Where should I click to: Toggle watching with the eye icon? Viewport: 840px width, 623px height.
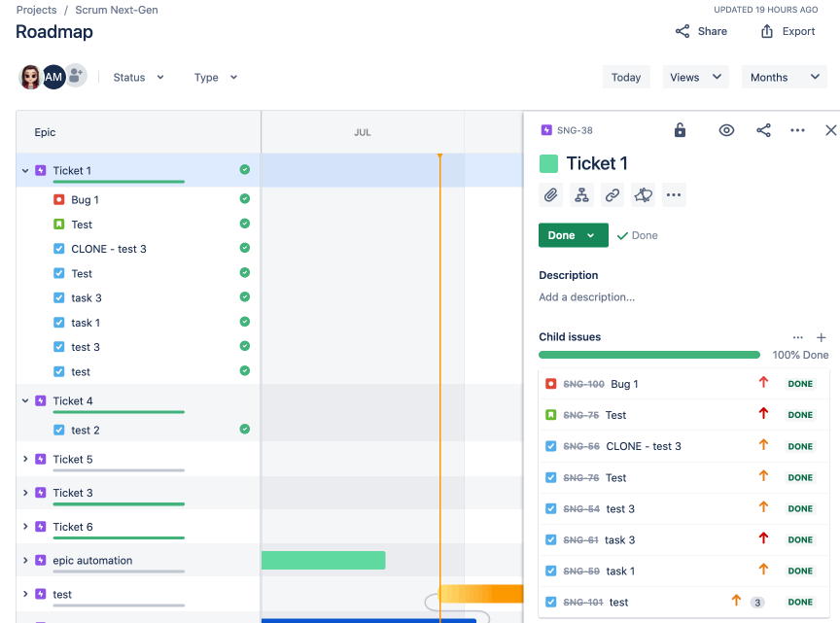pyautogui.click(x=726, y=129)
